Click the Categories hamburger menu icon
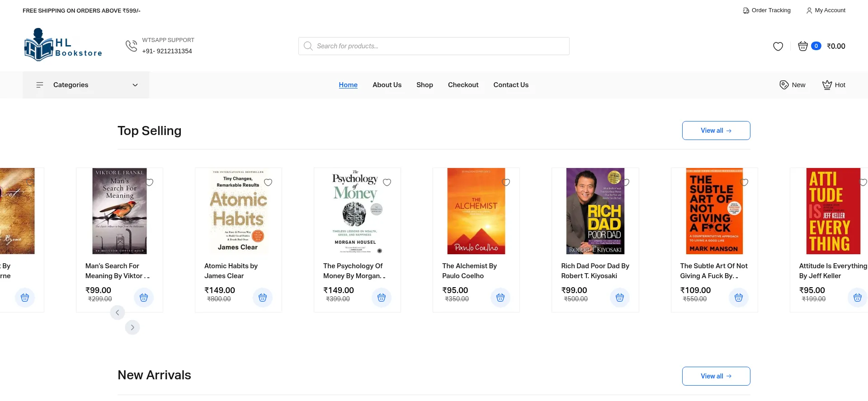The image size is (868, 401). click(40, 85)
